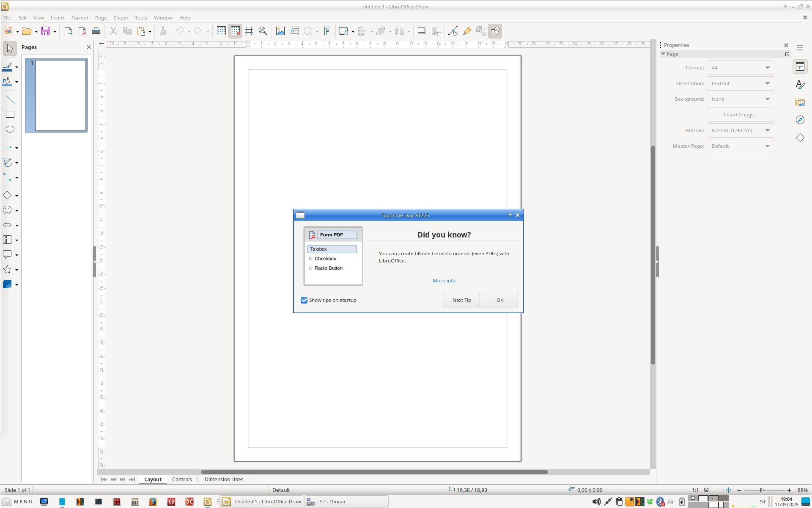Open the Background dropdown showing None
This screenshot has width=812, height=508.
tap(741, 99)
